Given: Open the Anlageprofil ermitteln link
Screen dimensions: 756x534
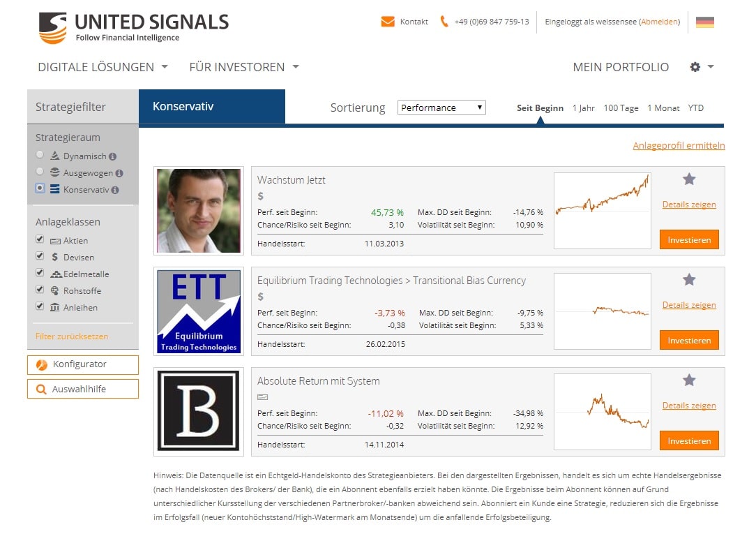Looking at the screenshot, I should pos(679,146).
